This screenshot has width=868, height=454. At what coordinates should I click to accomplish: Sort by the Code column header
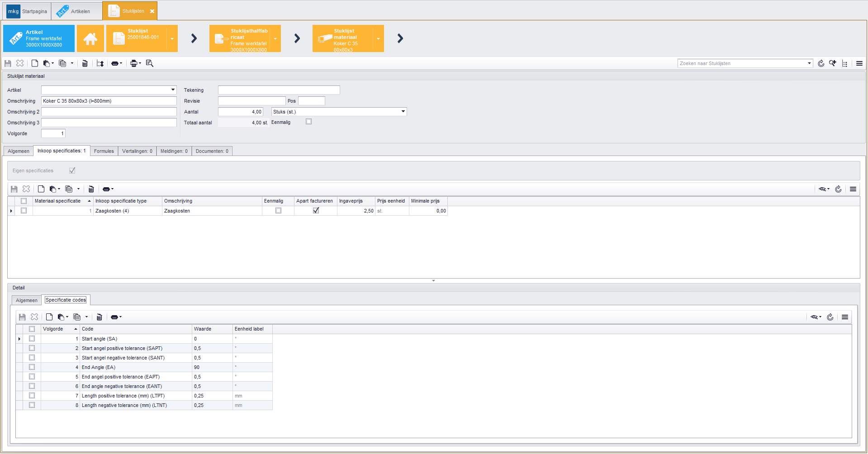pos(136,329)
